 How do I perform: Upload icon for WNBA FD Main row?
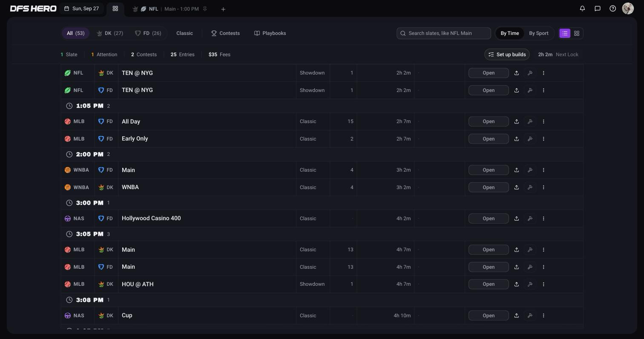[517, 170]
